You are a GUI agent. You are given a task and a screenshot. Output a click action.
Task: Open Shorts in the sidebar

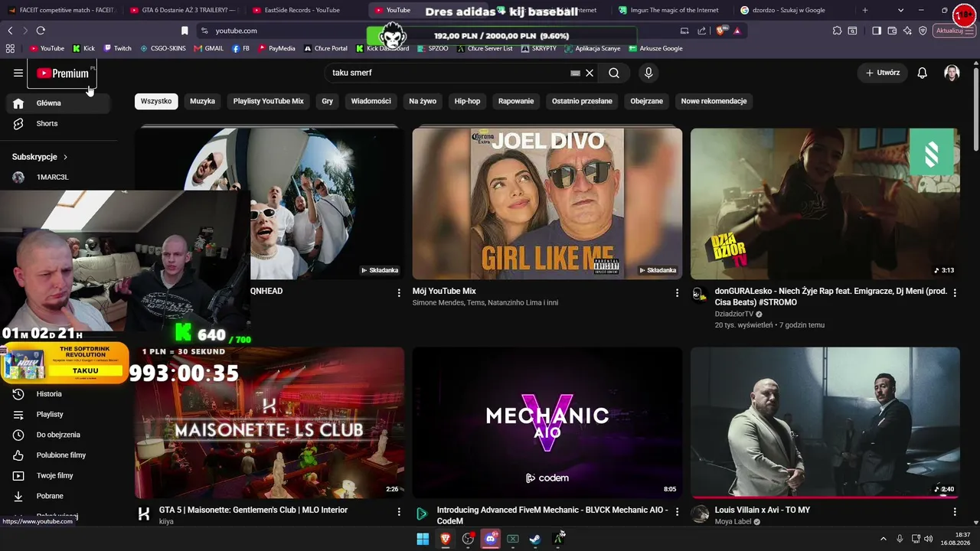pyautogui.click(x=59, y=124)
